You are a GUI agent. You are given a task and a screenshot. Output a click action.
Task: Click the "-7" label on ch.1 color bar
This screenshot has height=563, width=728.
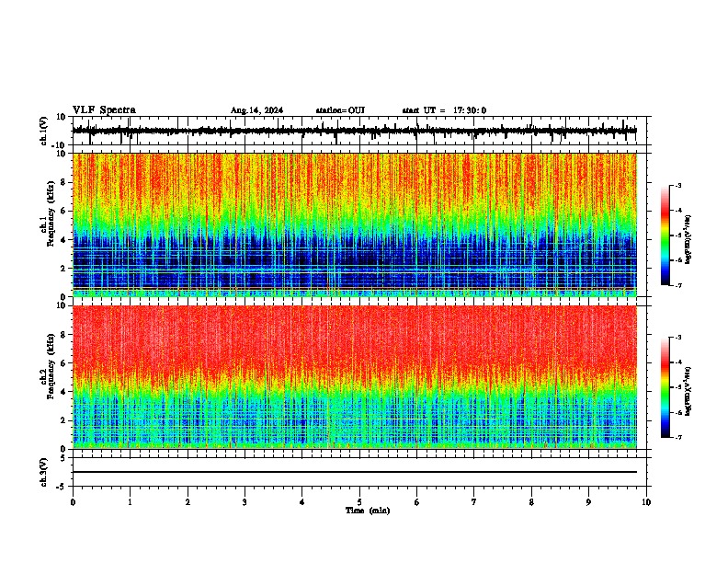tap(678, 285)
